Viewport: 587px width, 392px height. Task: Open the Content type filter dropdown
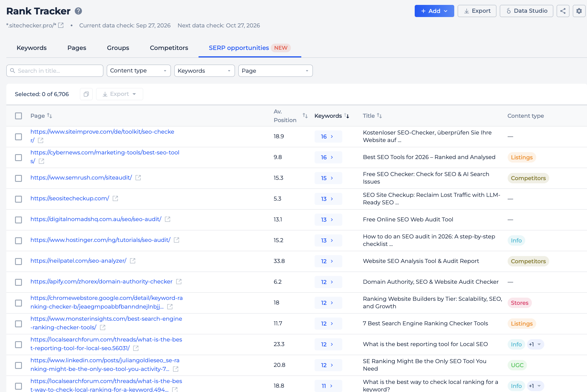(139, 71)
